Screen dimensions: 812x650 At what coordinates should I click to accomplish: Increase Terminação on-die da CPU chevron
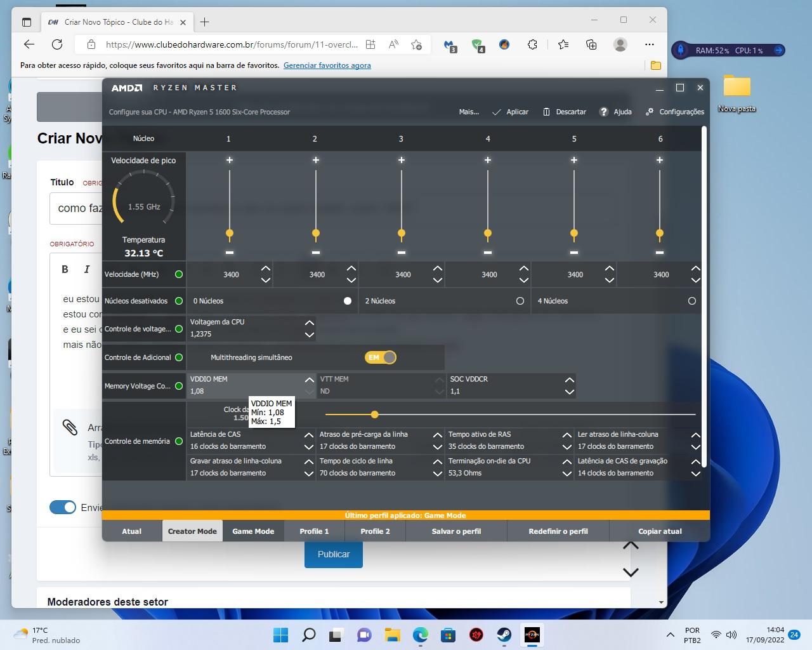click(x=566, y=462)
